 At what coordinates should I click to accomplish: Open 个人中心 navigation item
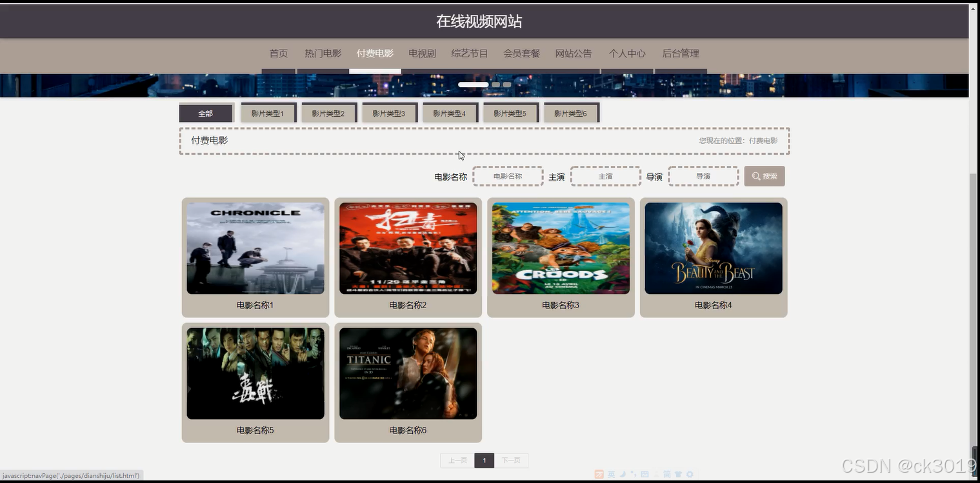[x=627, y=54]
